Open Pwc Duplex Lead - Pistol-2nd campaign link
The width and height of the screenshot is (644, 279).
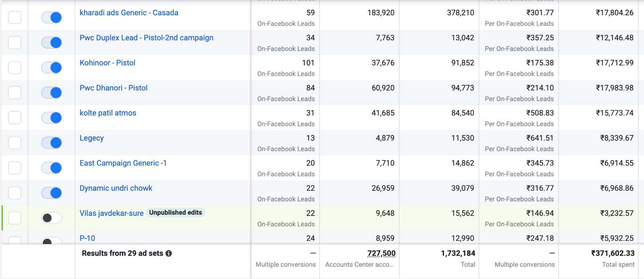point(147,38)
